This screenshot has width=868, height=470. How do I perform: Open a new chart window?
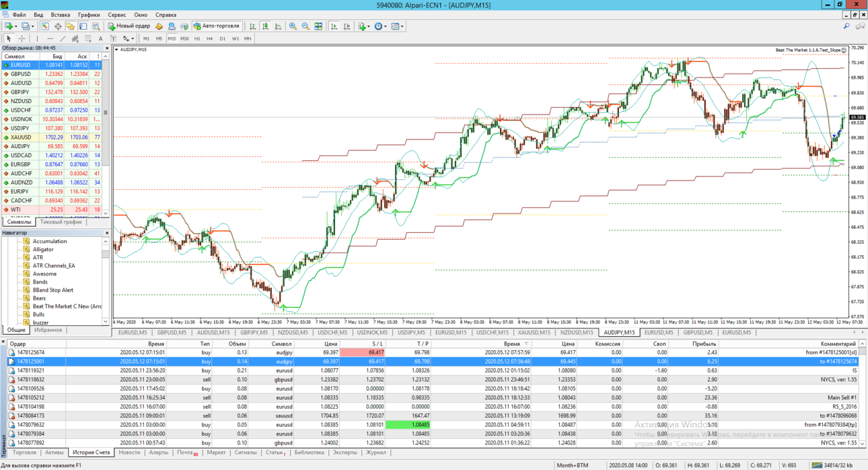pos(9,26)
